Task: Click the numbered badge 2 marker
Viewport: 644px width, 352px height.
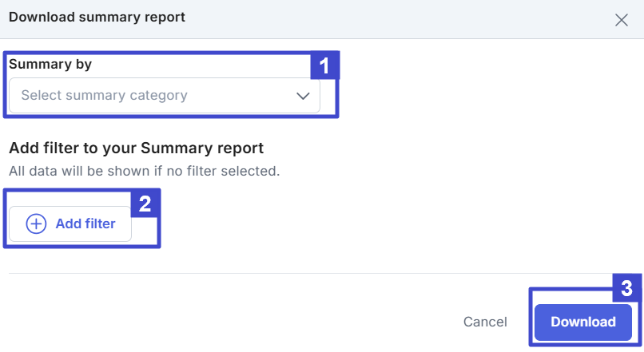Action: (145, 203)
